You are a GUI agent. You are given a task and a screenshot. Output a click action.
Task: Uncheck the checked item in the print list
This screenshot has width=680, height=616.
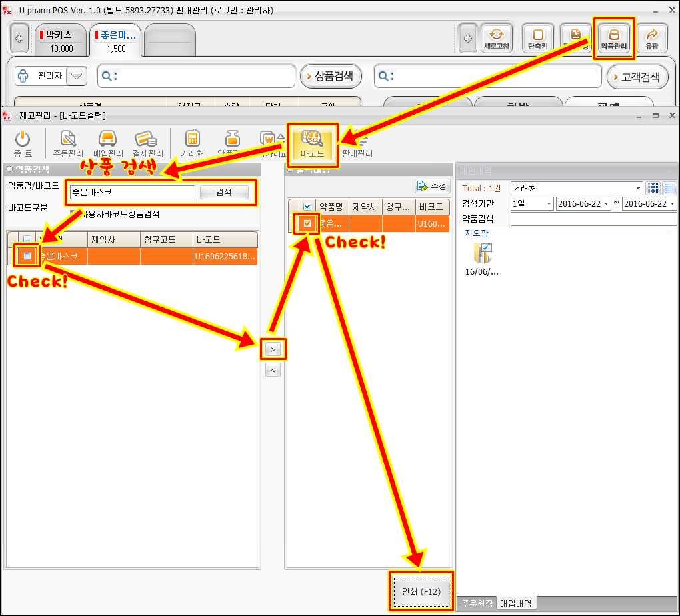tap(307, 223)
